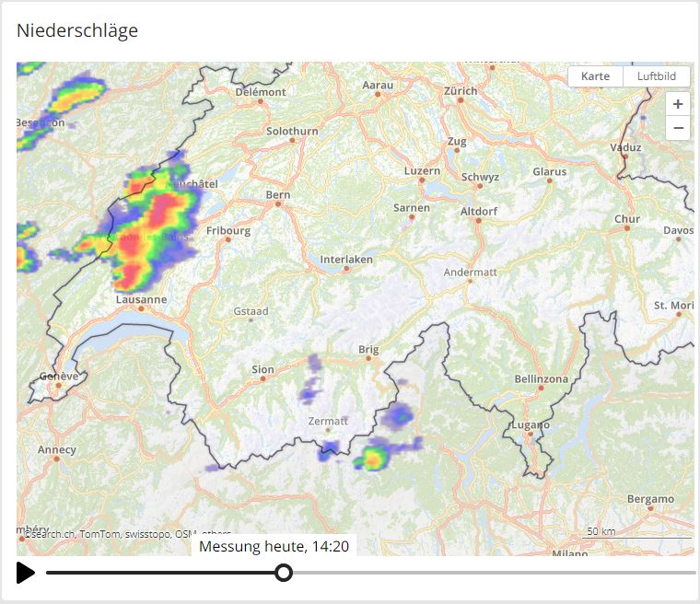Click the grey unplayed part of timeline
This screenshot has height=604, width=700.
tap(488, 573)
